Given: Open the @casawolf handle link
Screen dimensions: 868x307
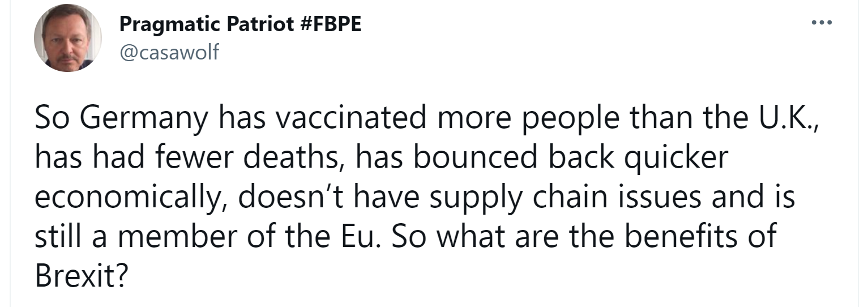Looking at the screenshot, I should (x=169, y=52).
